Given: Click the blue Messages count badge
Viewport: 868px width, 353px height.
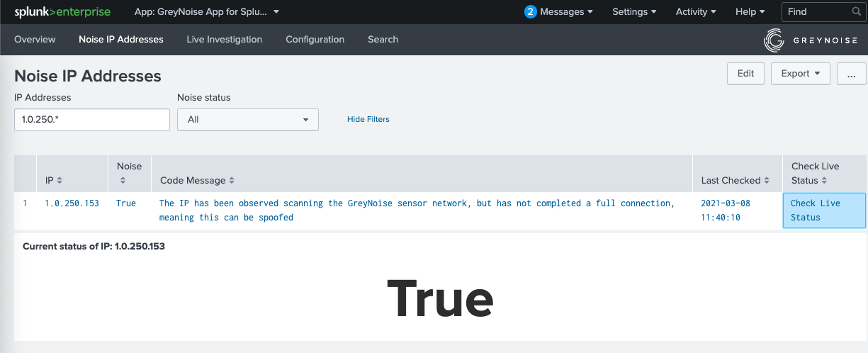Looking at the screenshot, I should pyautogui.click(x=531, y=12).
